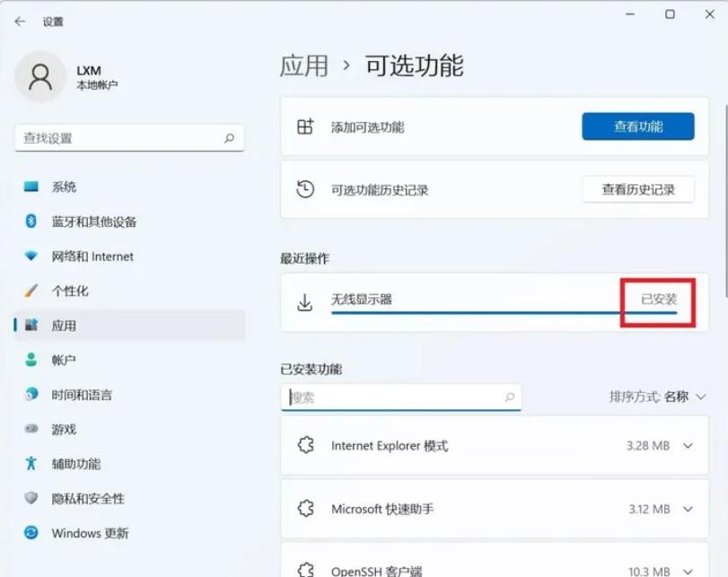Viewport: 728px width, 577px height.
Task: Expand Microsoft 快速助手 details
Action: (689, 509)
